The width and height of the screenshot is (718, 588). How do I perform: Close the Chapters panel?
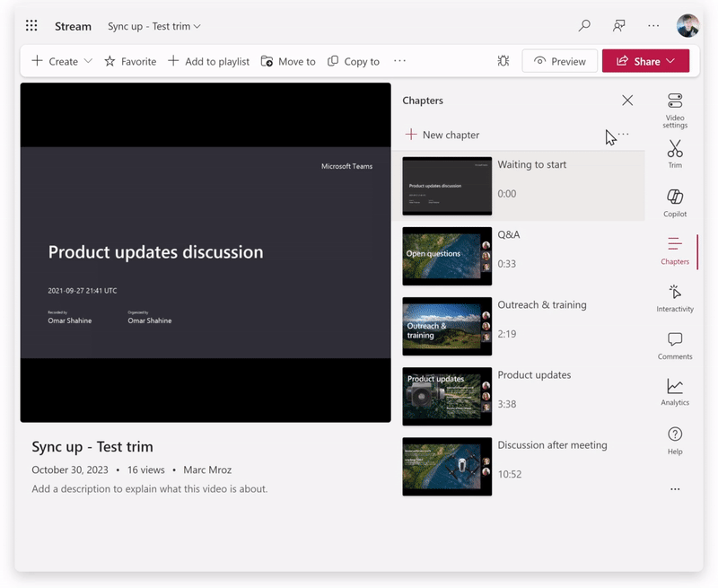pos(627,101)
